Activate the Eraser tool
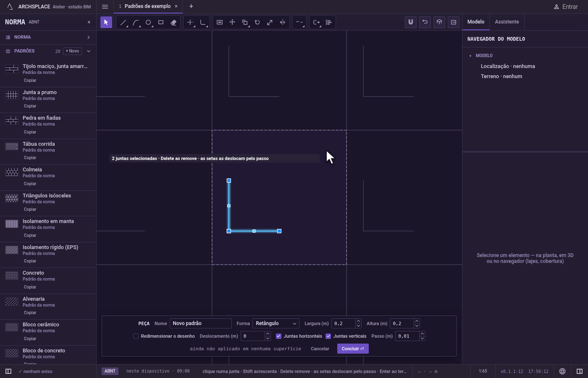 pyautogui.click(x=173, y=22)
